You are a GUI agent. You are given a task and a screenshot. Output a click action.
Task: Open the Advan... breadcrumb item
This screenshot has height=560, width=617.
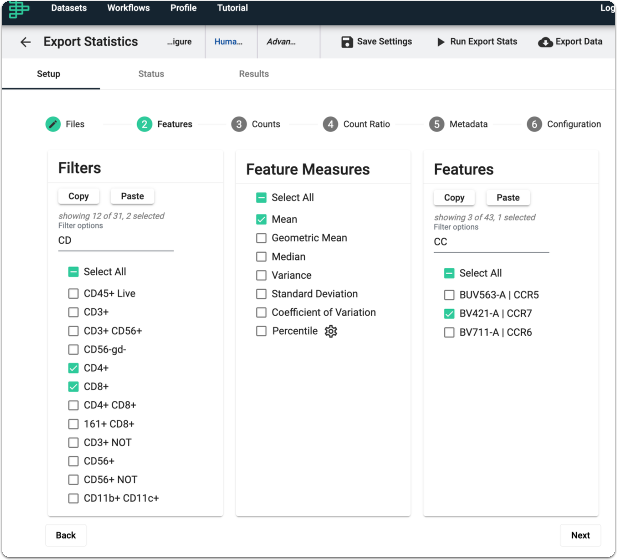[x=281, y=42]
